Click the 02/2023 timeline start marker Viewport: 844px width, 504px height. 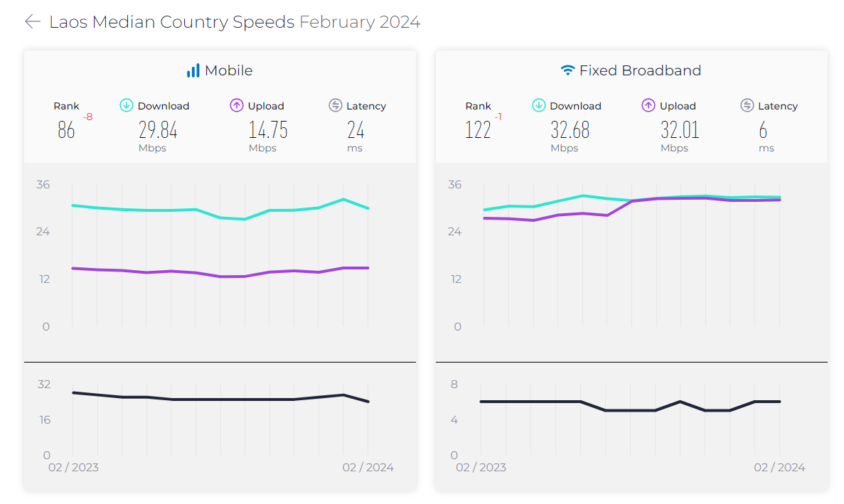(74, 467)
